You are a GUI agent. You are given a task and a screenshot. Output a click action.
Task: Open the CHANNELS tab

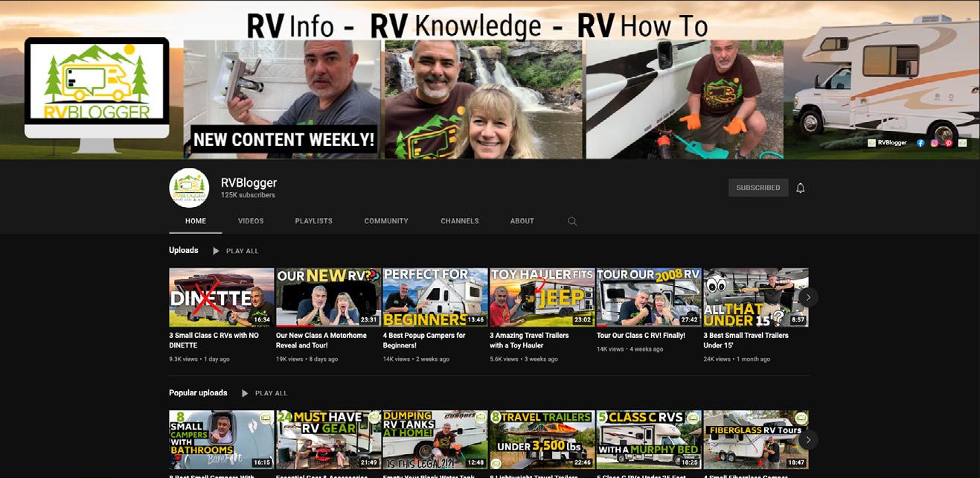(460, 221)
